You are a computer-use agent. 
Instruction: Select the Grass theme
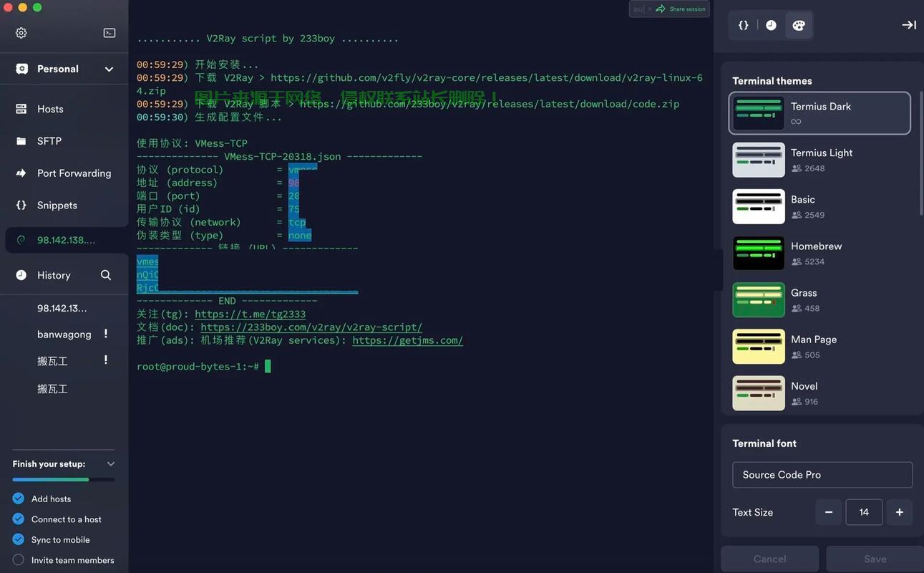(x=820, y=299)
